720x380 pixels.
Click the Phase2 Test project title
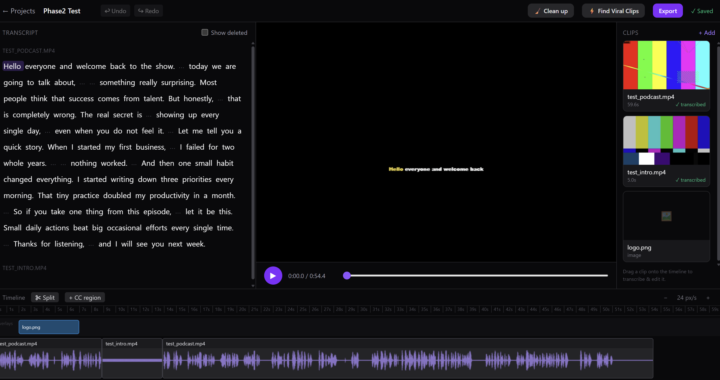pyautogui.click(x=62, y=11)
